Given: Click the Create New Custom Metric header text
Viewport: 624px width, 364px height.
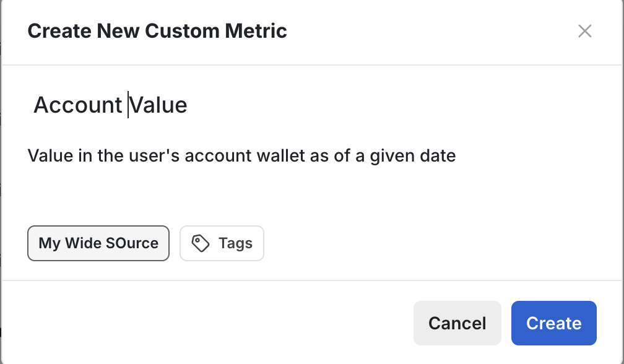Looking at the screenshot, I should point(157,30).
